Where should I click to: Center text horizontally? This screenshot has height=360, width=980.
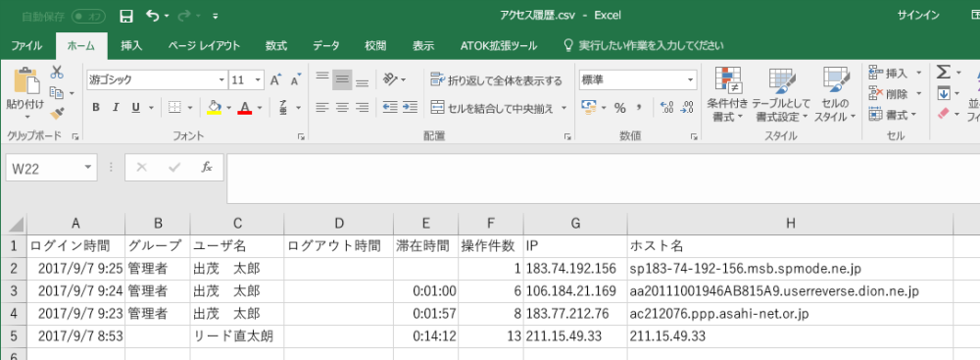pyautogui.click(x=342, y=108)
